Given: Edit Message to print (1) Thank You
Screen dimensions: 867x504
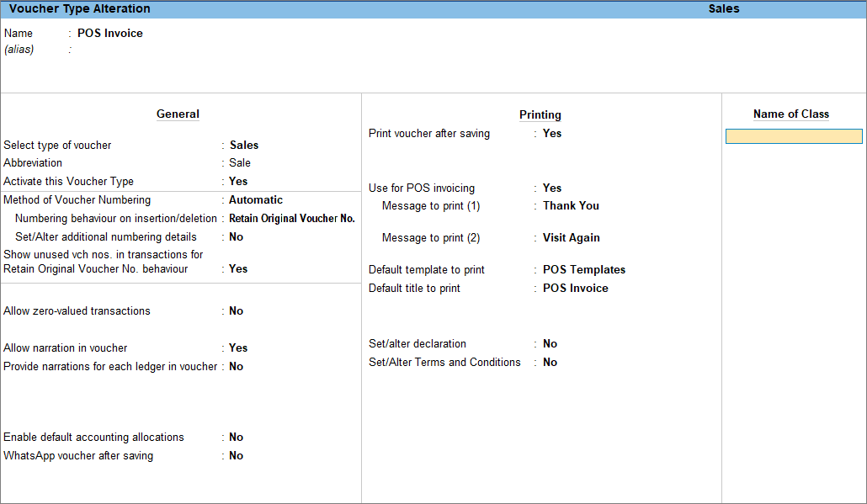Looking at the screenshot, I should click(571, 205).
